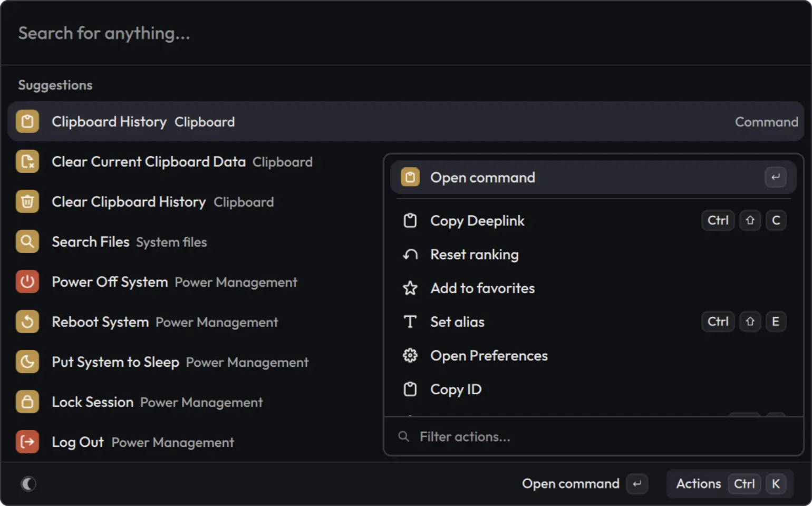Click the Search Files magnifier icon
The height and width of the screenshot is (506, 812).
click(x=27, y=242)
